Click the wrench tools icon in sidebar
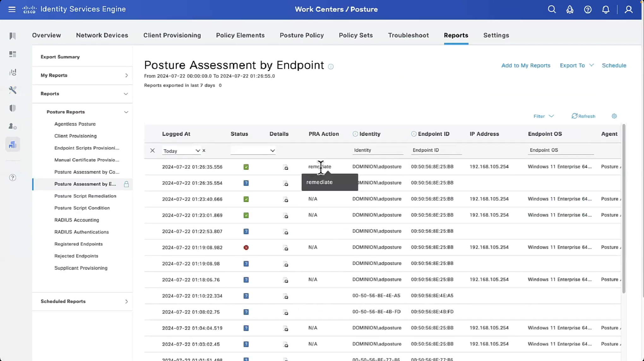644x361 pixels. point(13,90)
